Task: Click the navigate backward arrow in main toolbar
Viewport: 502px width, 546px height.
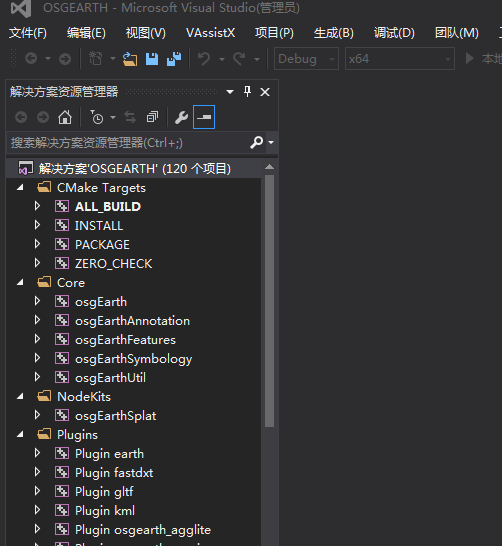Action: tap(31, 58)
